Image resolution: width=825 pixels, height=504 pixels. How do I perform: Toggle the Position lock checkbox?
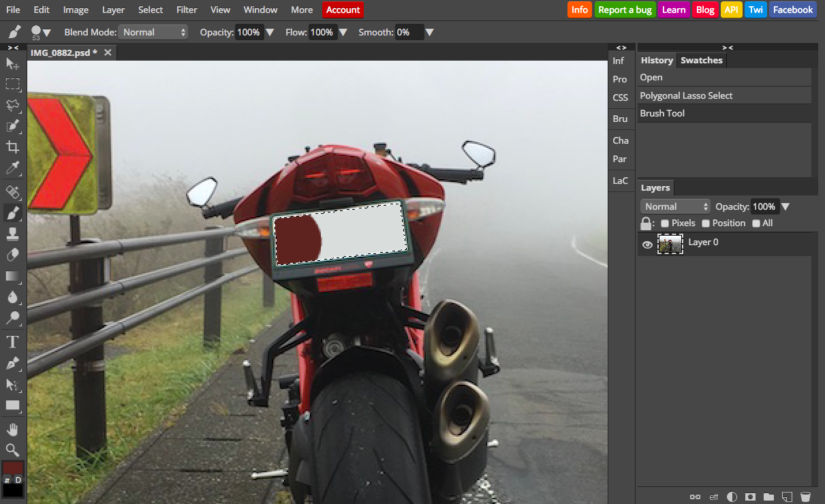pyautogui.click(x=706, y=223)
